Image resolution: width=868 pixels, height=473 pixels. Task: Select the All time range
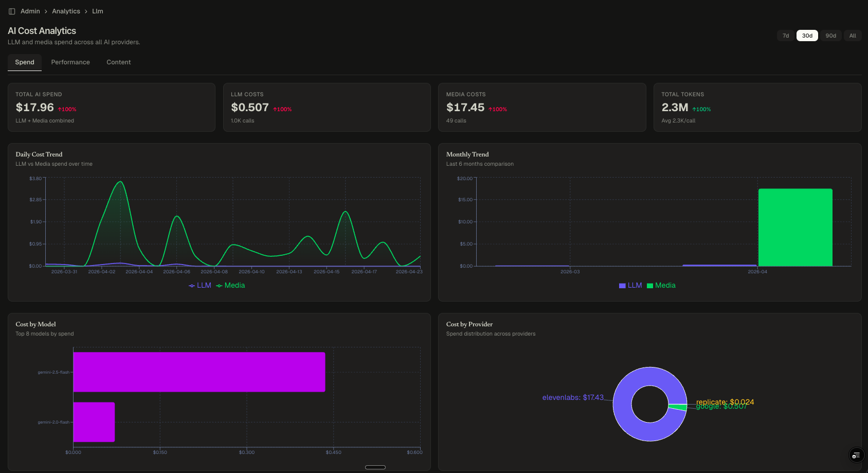[x=853, y=36]
